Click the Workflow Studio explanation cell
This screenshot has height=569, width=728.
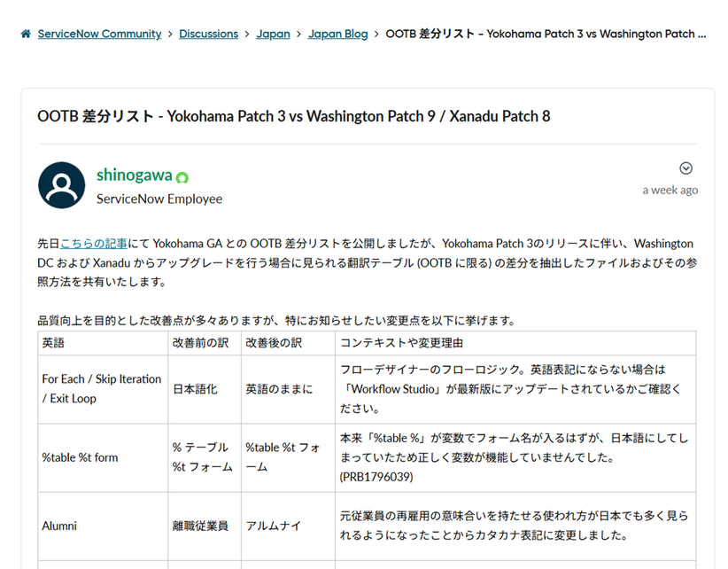515,389
